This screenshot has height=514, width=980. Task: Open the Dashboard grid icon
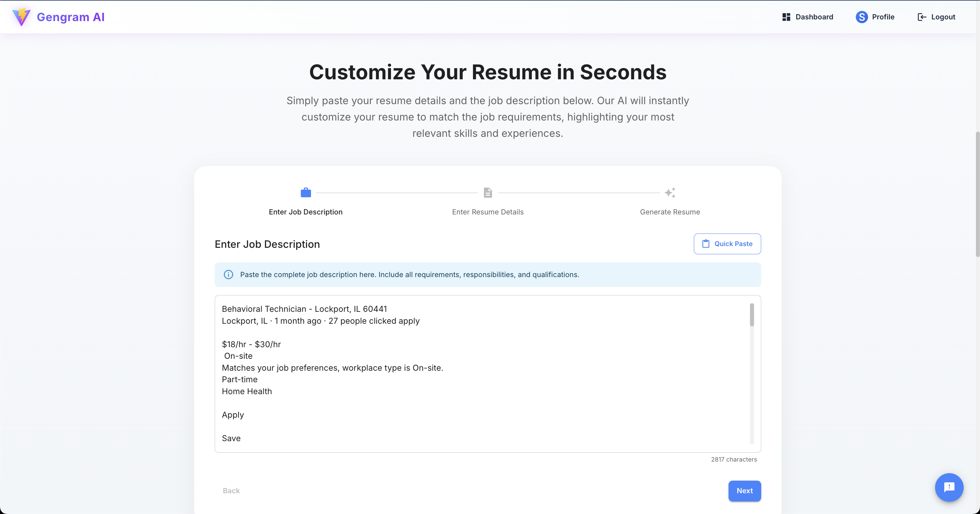[786, 17]
